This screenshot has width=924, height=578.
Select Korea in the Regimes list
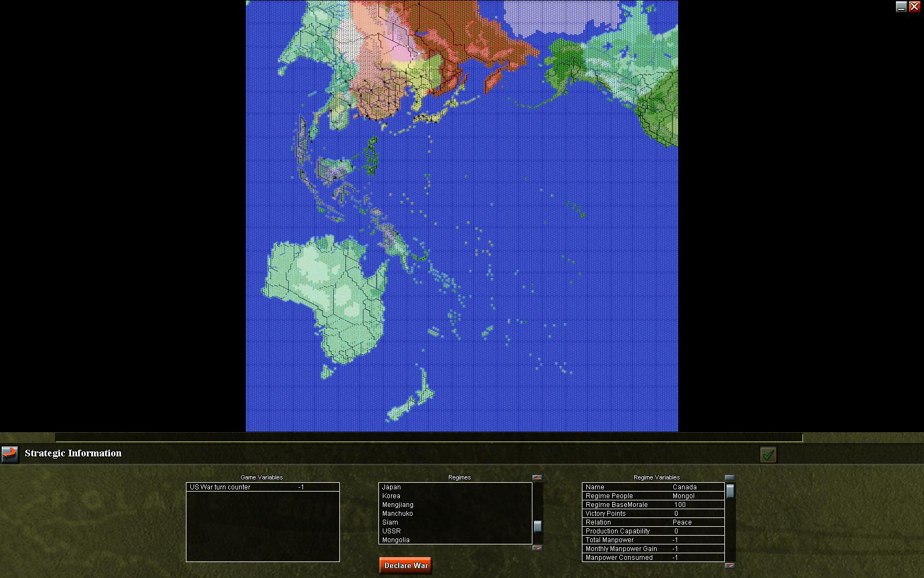[455, 496]
